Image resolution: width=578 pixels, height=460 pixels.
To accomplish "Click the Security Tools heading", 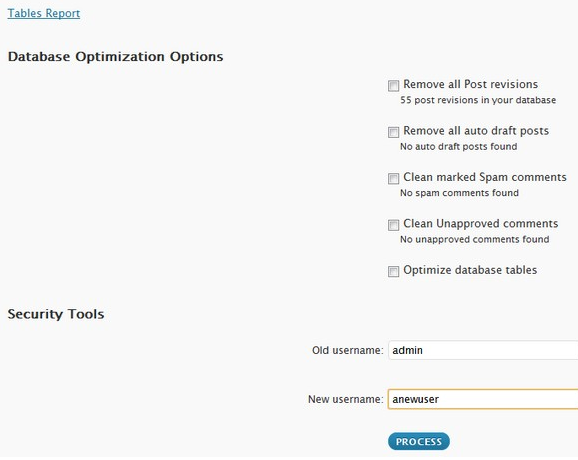I will 56,314.
